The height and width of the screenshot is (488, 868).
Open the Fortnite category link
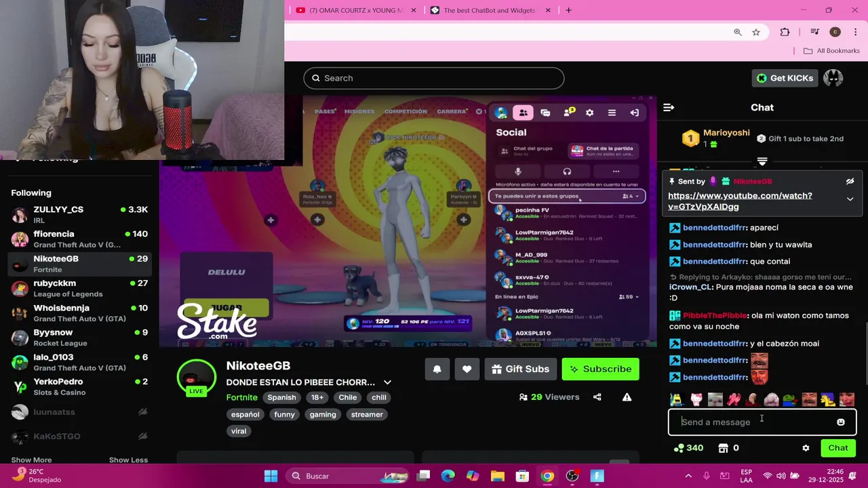point(242,398)
